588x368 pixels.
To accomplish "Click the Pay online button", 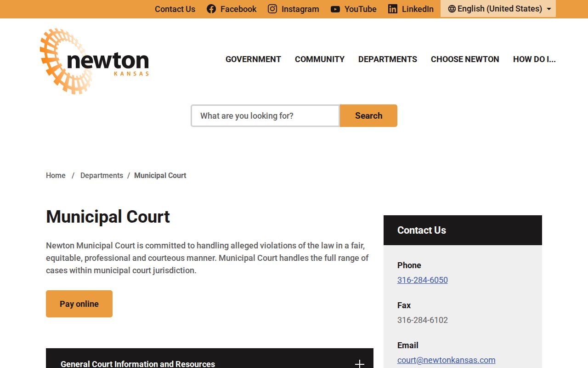I will point(79,304).
